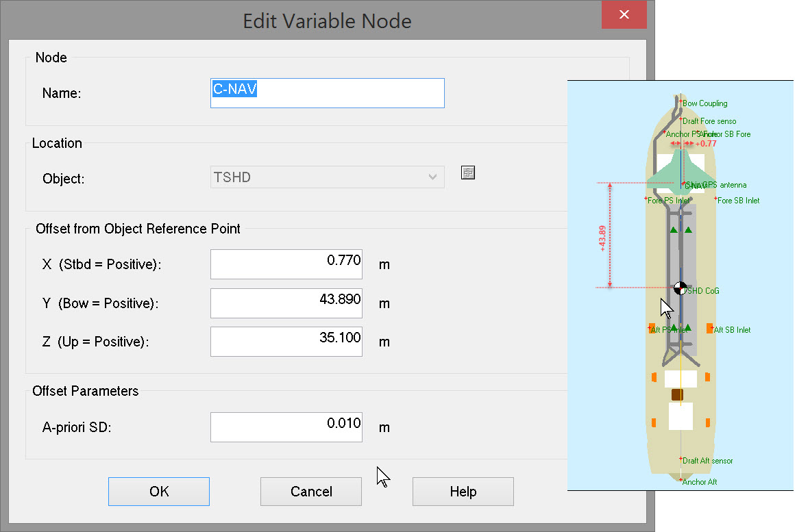Select the A-priori SD input field

[286, 427]
